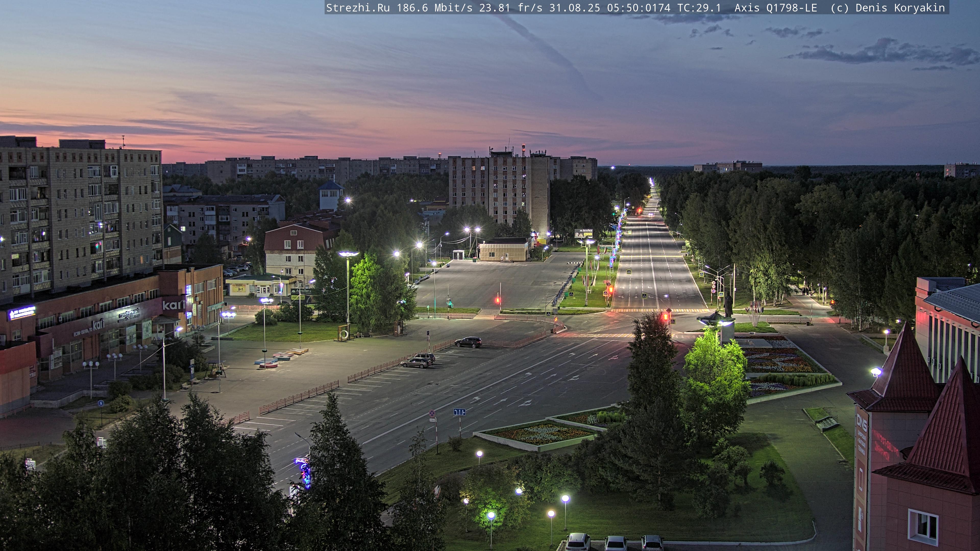980x551 pixels.
Task: Click the 23.81 fr/s frame rate readout
Action: (510, 8)
